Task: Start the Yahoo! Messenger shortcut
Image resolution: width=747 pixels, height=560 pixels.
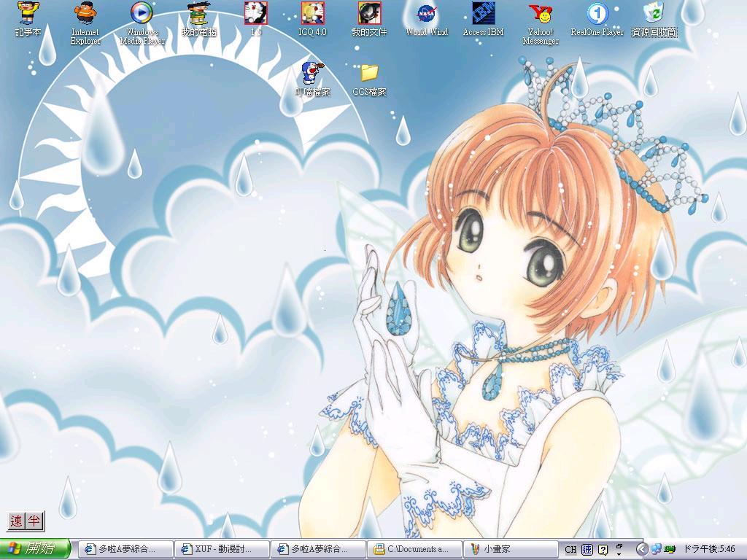Action: pos(541,23)
